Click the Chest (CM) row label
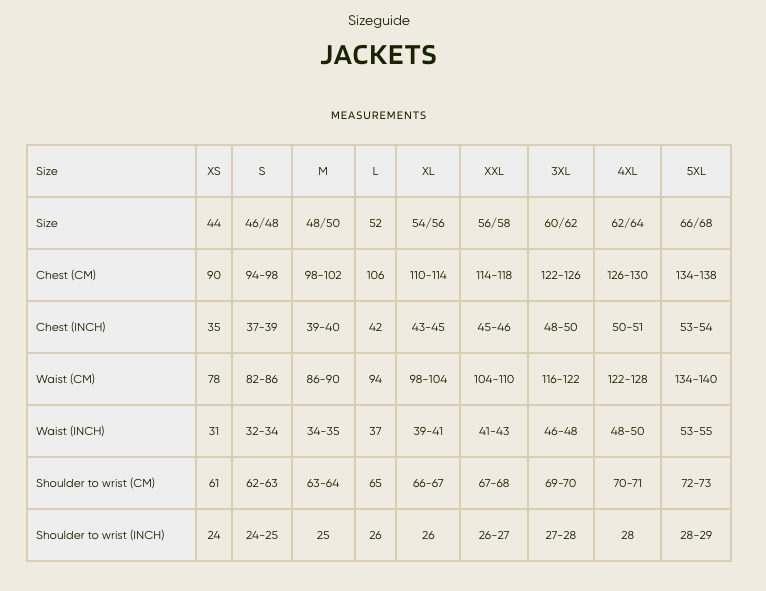The image size is (766, 591). [66, 275]
